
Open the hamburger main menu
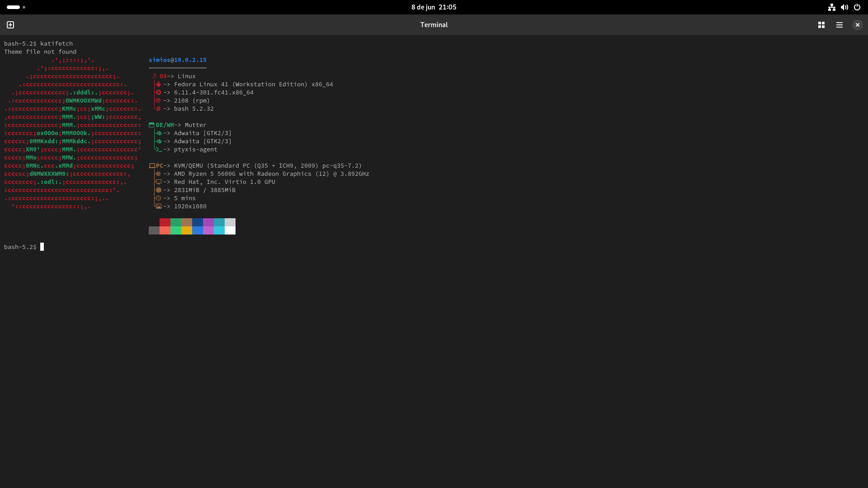[840, 25]
